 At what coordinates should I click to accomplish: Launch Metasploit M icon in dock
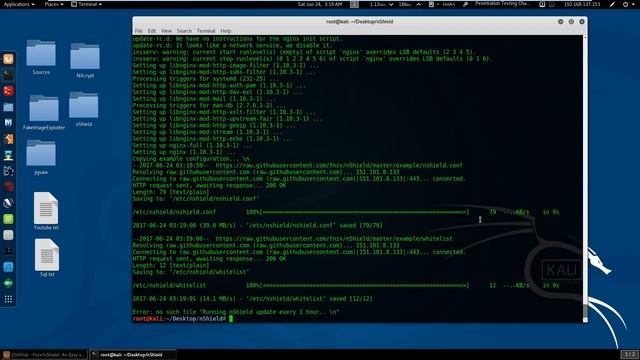point(8,123)
